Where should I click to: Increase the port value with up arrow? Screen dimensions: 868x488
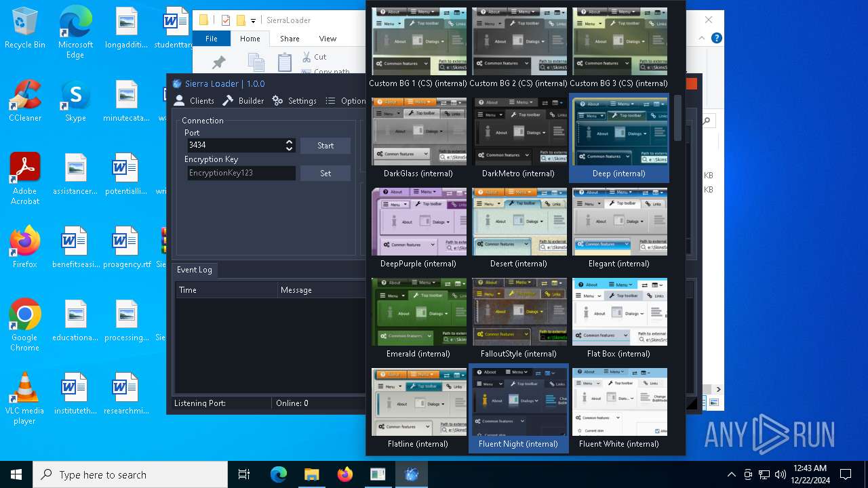tap(290, 142)
